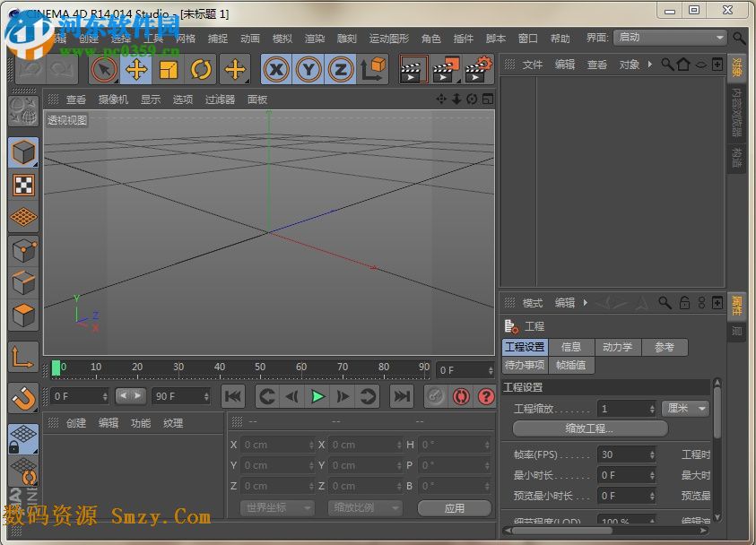Screen dimensions: 756x545
Task: Switch to the 动力学 tab
Action: pyautogui.click(x=616, y=347)
